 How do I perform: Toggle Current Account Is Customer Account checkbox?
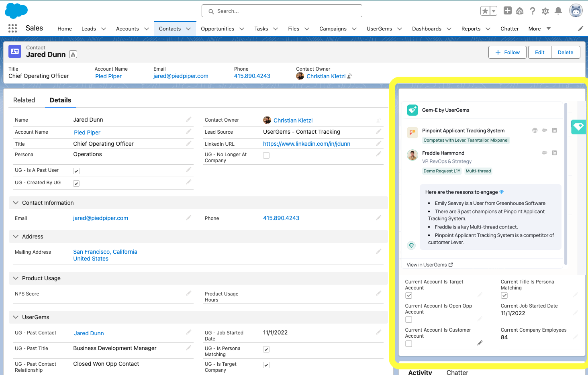(x=408, y=344)
